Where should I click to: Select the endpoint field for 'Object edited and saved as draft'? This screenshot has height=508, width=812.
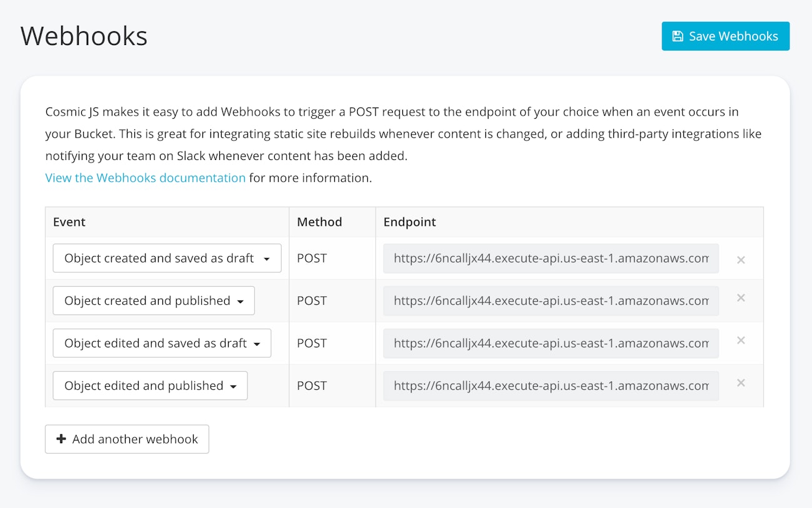[x=550, y=343]
